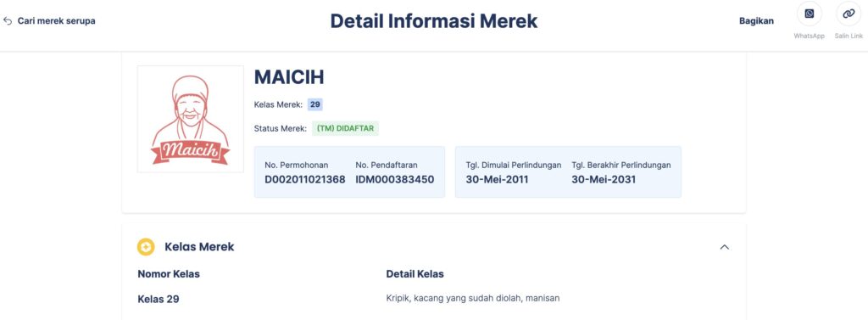The width and height of the screenshot is (868, 320).
Task: Click the Kelas Merek section heading
Action: (x=199, y=247)
